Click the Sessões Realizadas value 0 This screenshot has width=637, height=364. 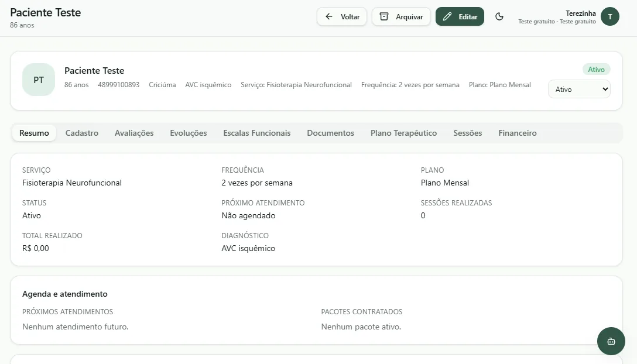(x=423, y=215)
